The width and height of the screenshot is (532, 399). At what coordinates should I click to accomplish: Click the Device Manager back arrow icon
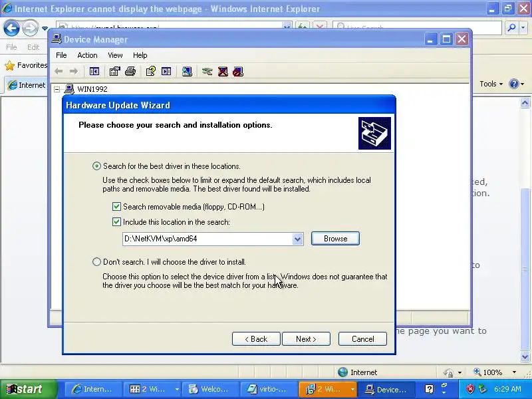59,71
